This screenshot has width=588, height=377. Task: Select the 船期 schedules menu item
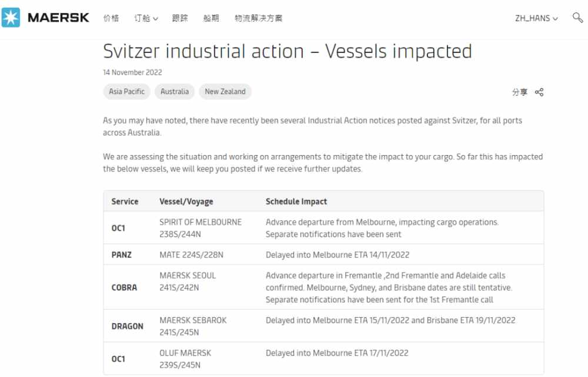(211, 18)
